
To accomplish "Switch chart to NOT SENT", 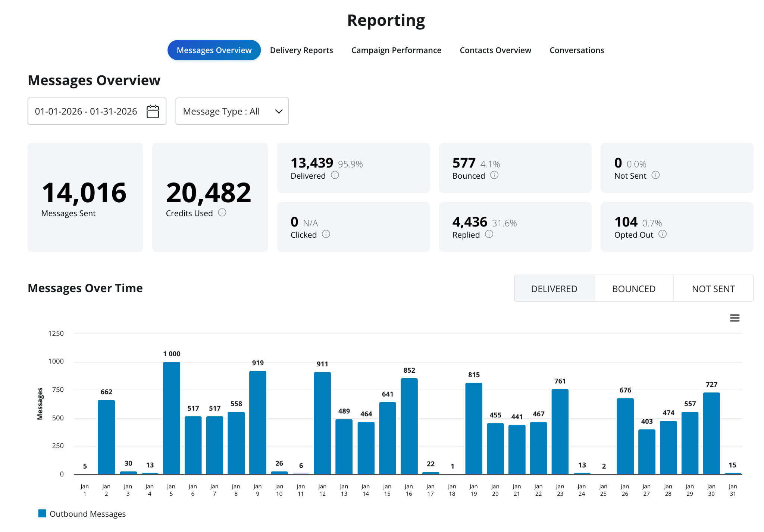I will pyautogui.click(x=713, y=288).
